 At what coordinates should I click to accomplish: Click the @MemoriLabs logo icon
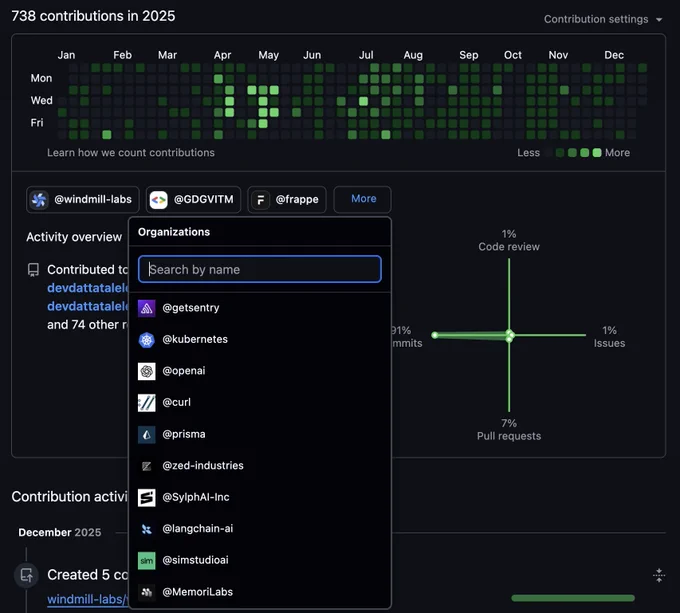(x=147, y=592)
